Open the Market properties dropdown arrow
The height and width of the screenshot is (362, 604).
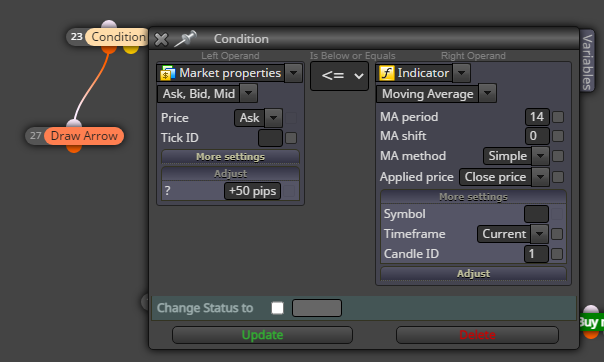pyautogui.click(x=293, y=73)
